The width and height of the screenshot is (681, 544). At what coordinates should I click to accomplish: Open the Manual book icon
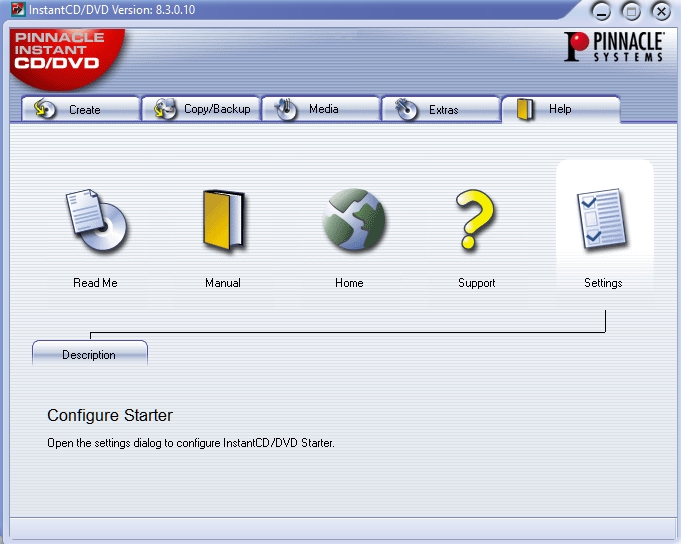[x=224, y=220]
